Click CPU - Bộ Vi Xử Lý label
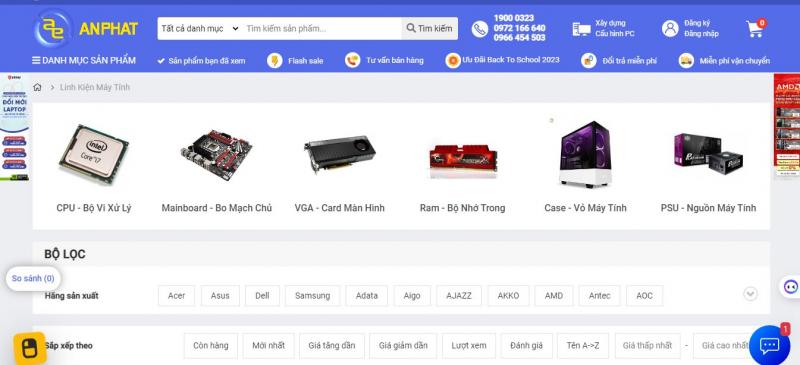800x365 pixels. tap(94, 208)
